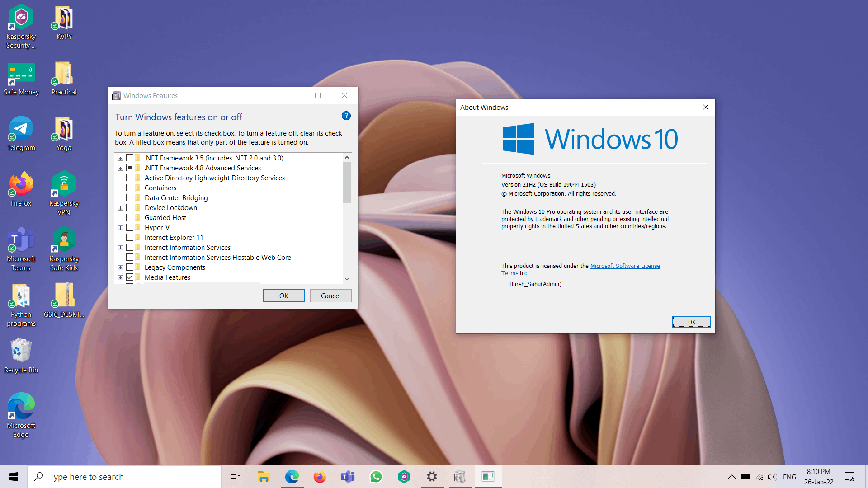Select Internet Information Services Hostable Web Core
This screenshot has width=868, height=488.
[x=218, y=258]
